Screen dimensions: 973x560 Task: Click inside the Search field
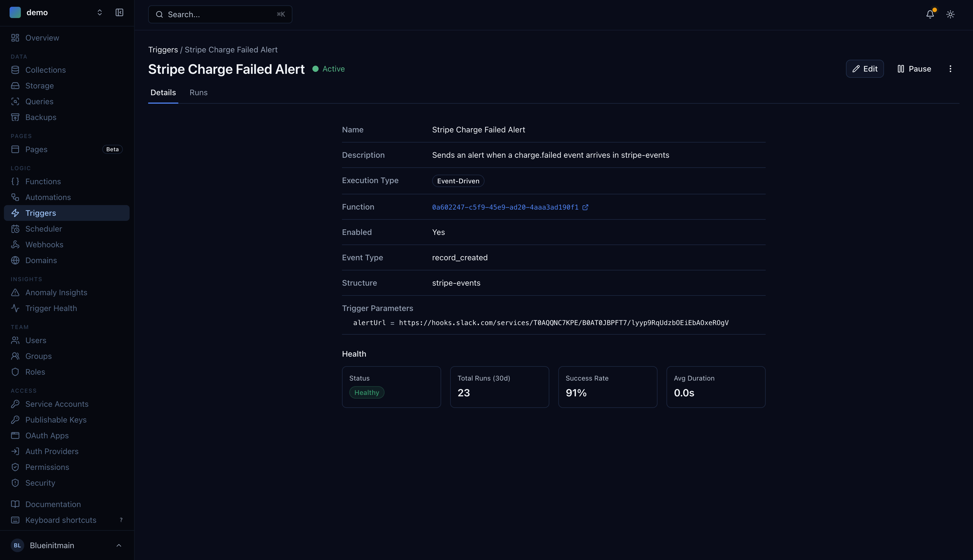coord(220,14)
